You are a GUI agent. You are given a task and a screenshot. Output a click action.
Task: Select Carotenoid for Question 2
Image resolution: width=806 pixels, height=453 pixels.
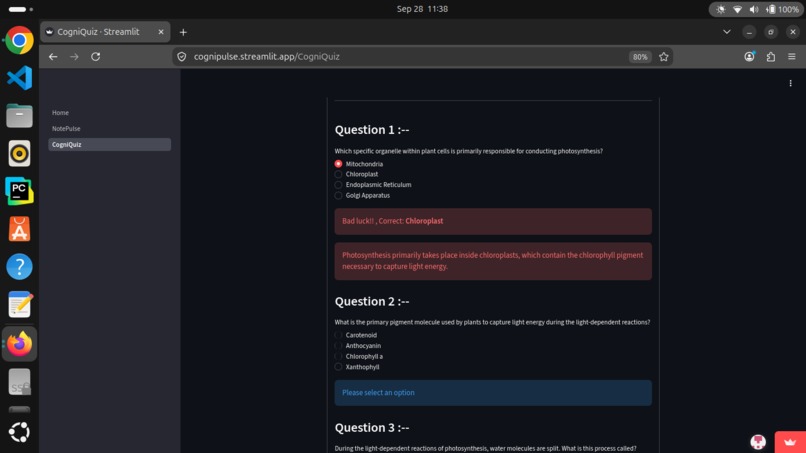pos(356,335)
